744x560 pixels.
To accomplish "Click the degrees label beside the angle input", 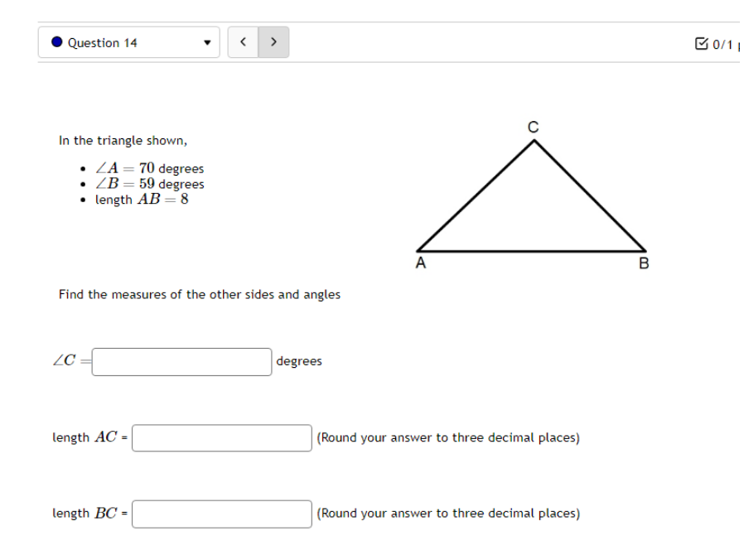I will [x=299, y=361].
